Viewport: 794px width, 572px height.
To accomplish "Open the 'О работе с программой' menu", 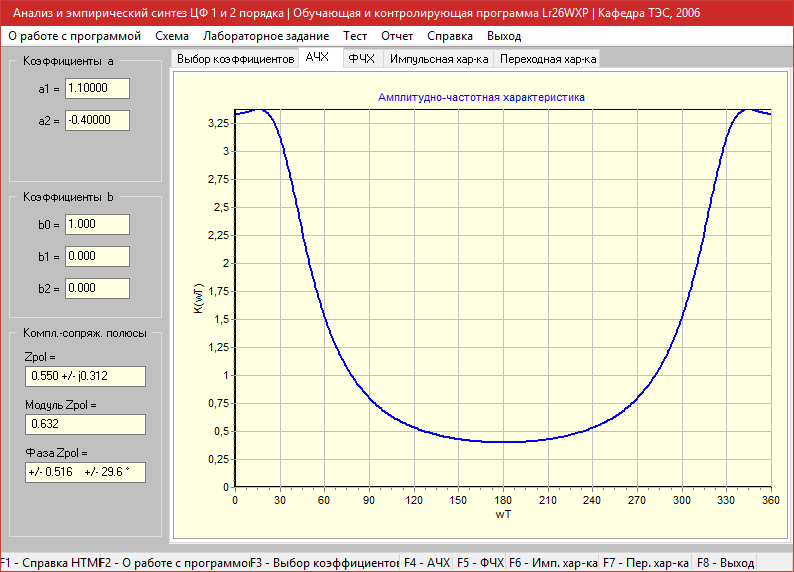I will (x=74, y=36).
